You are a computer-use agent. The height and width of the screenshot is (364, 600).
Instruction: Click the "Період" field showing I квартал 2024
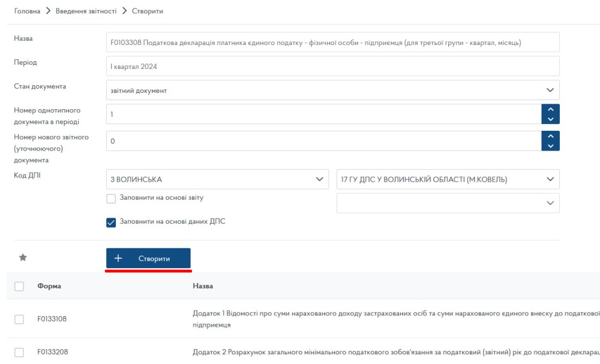(x=332, y=67)
